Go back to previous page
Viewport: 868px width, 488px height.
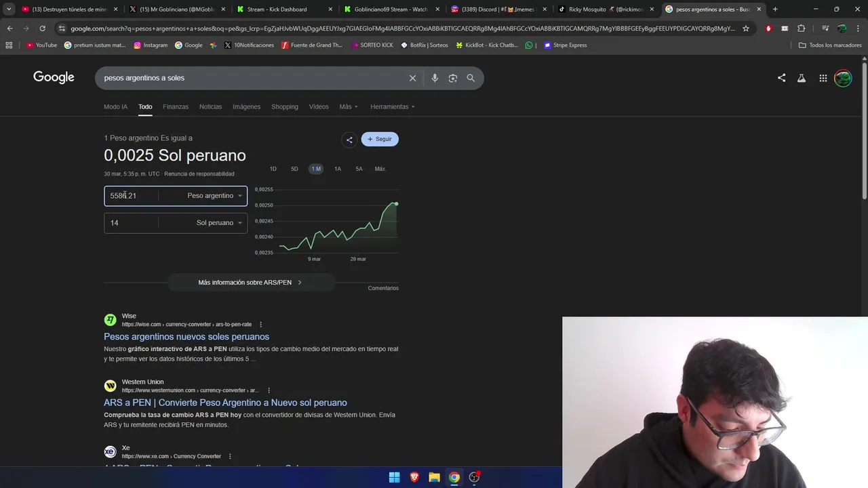coord(9,28)
